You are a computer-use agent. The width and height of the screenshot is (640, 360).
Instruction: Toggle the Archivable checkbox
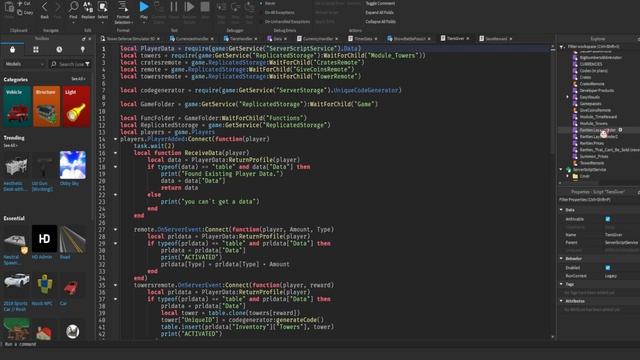click(608, 219)
